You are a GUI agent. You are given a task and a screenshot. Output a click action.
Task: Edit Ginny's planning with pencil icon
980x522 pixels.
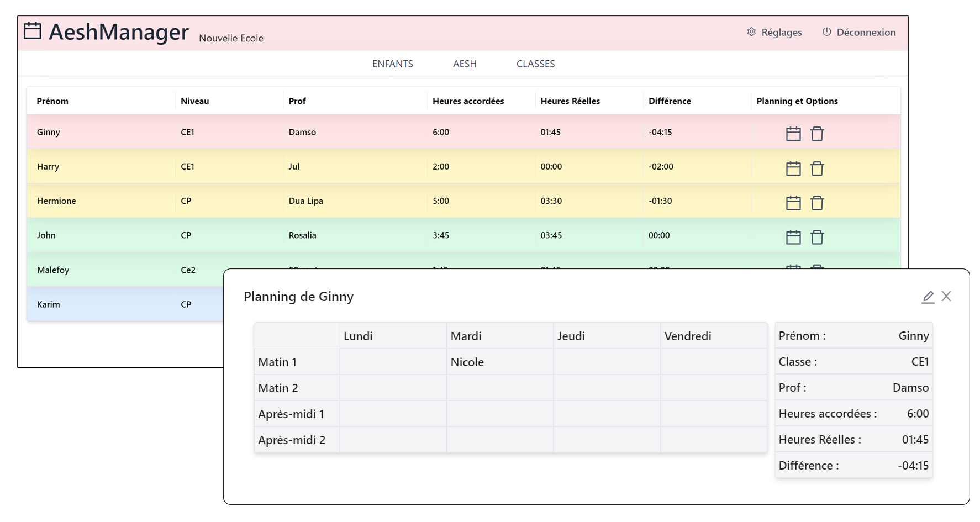tap(928, 297)
